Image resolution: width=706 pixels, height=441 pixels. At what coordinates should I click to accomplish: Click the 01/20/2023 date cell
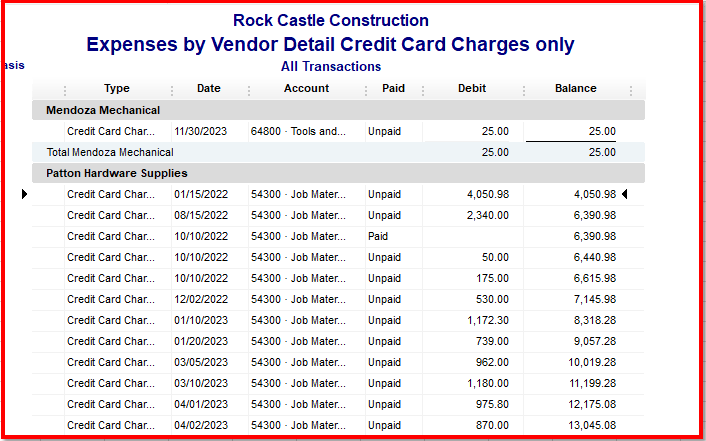pyautogui.click(x=201, y=341)
